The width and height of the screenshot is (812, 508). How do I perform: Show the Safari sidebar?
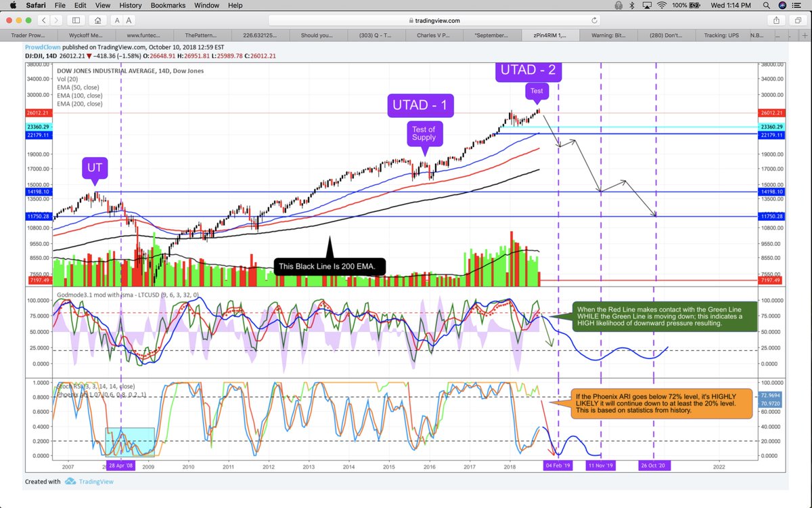coord(76,21)
